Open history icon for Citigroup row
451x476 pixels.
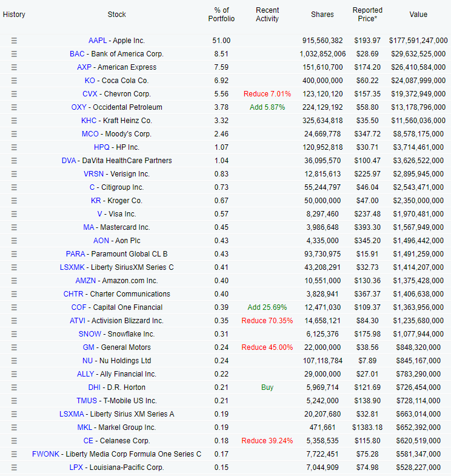coord(14,187)
